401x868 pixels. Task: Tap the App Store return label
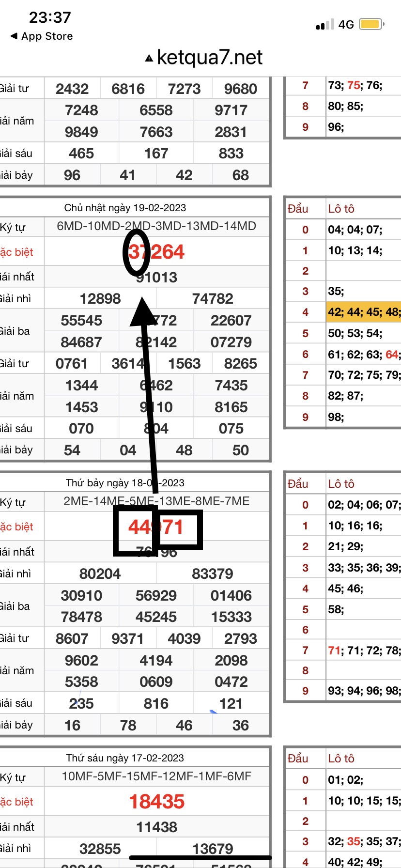[47, 36]
